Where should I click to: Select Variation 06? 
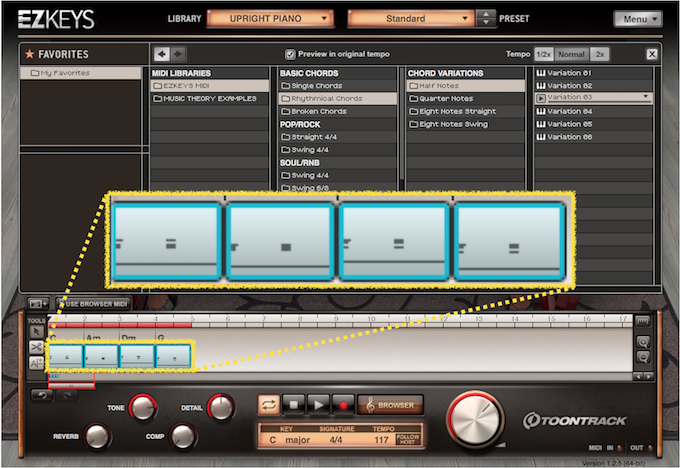coord(593,137)
